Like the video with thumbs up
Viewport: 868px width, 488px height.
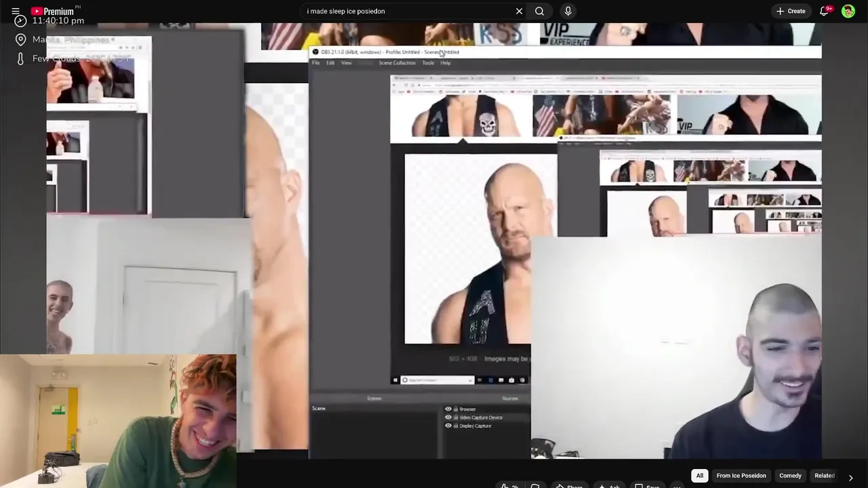click(x=509, y=485)
